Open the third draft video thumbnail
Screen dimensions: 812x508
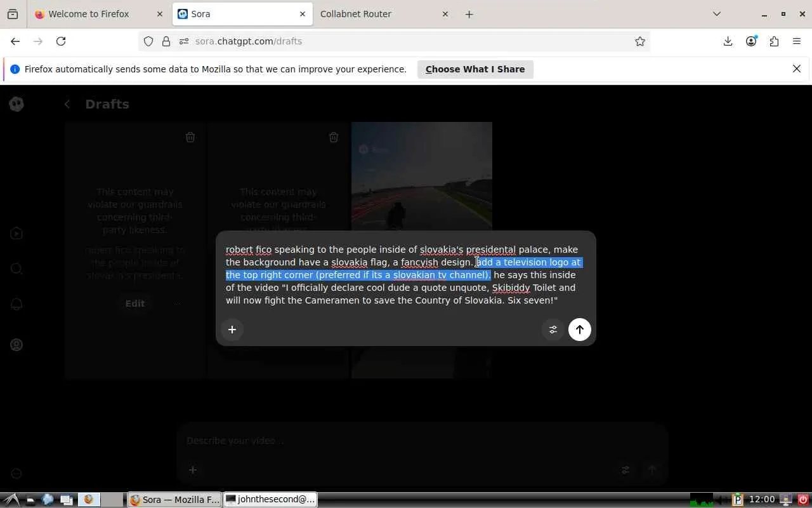pyautogui.click(x=422, y=250)
